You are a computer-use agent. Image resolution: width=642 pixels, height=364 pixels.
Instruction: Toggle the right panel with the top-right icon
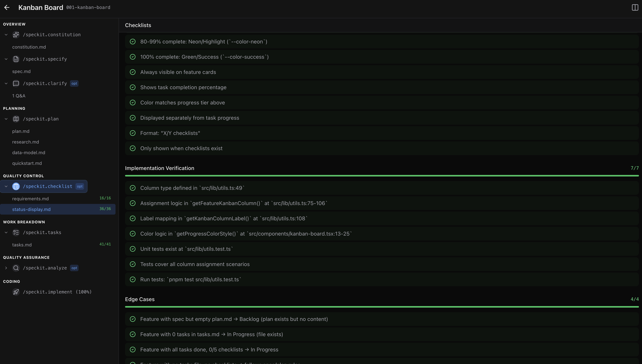pos(635,7)
